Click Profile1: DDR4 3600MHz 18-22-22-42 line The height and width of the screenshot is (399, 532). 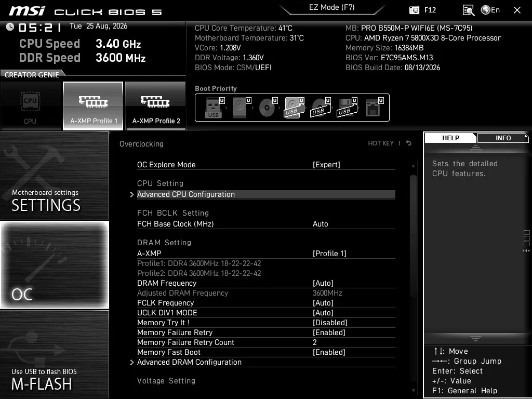click(199, 263)
